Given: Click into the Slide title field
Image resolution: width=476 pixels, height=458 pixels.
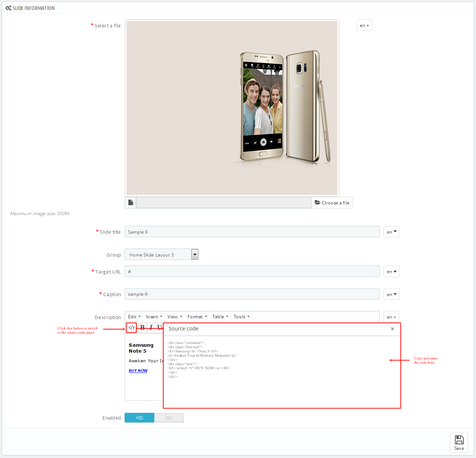Looking at the screenshot, I should point(252,232).
